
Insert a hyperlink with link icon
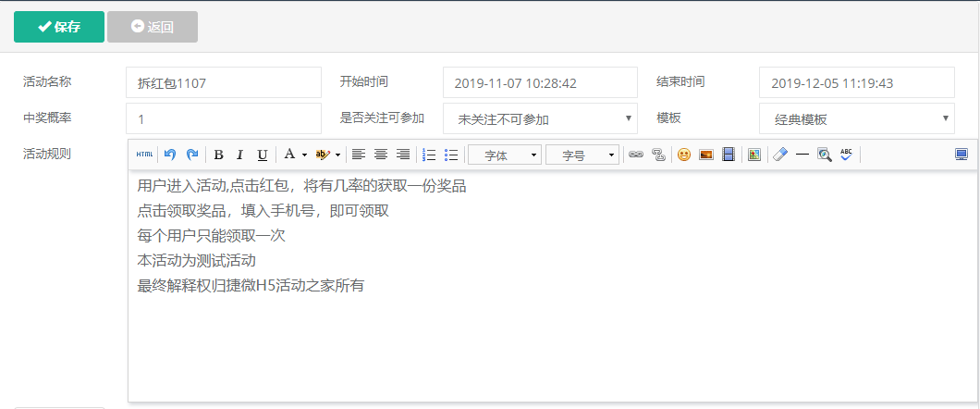click(636, 155)
